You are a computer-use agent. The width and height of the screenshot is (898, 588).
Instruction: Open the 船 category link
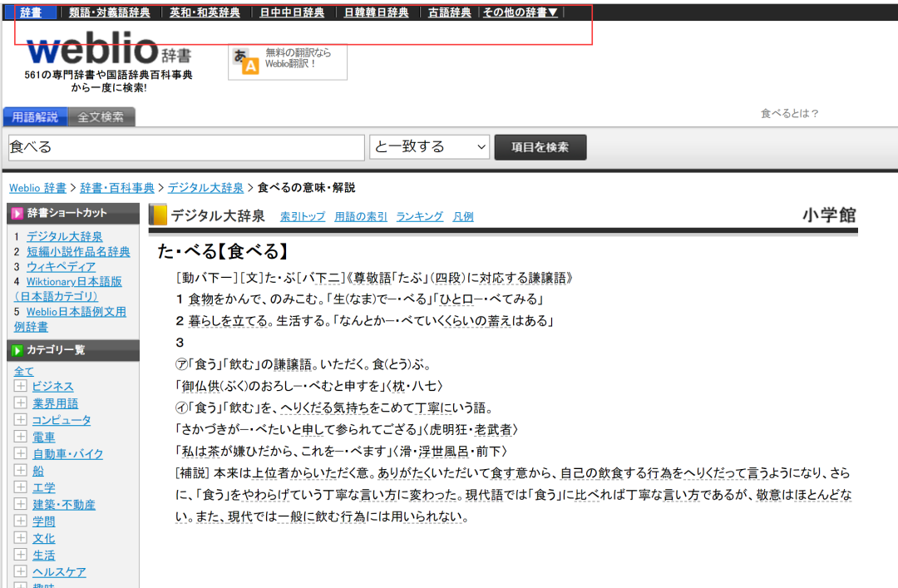(37, 471)
